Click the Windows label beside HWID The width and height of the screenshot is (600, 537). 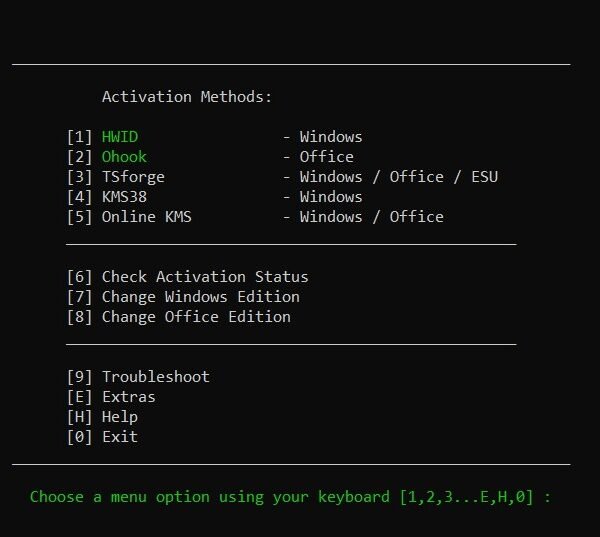click(331, 137)
